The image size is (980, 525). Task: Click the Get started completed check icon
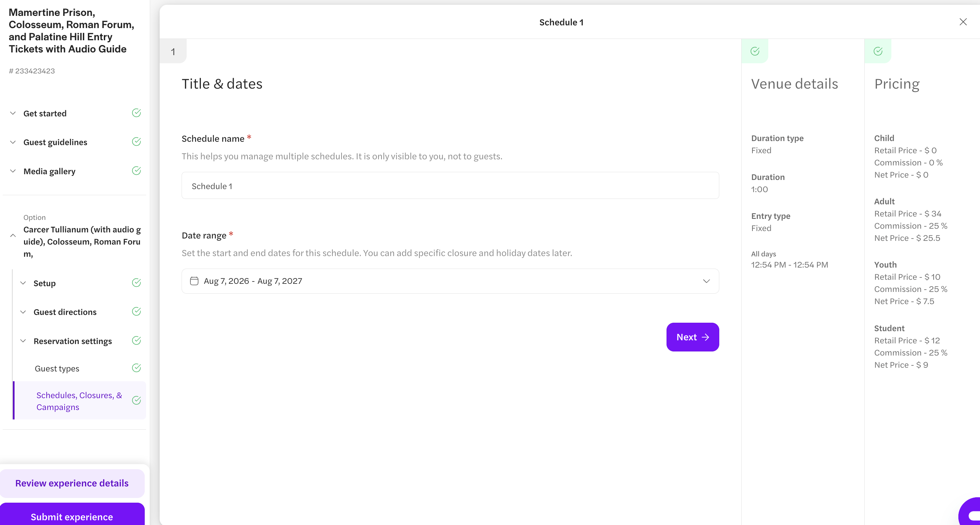pyautogui.click(x=136, y=113)
